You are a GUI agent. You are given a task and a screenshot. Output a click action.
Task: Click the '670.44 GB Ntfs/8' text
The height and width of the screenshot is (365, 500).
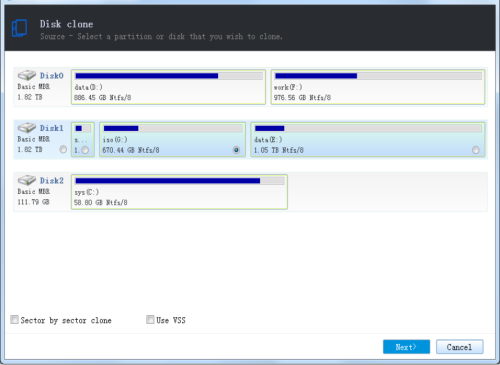click(x=131, y=150)
